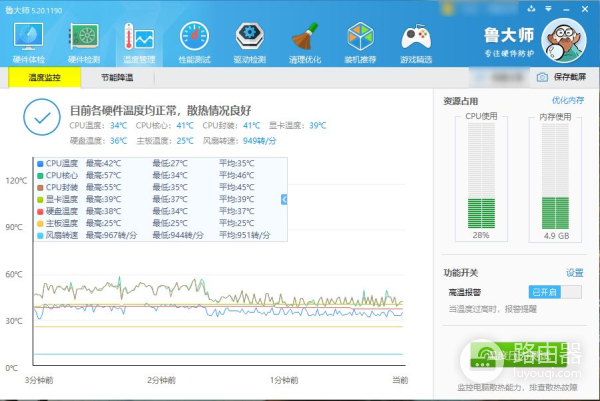Toggle 显卡温度 yellow-green legend swatch
The width and height of the screenshot is (600, 401).
pyautogui.click(x=40, y=199)
